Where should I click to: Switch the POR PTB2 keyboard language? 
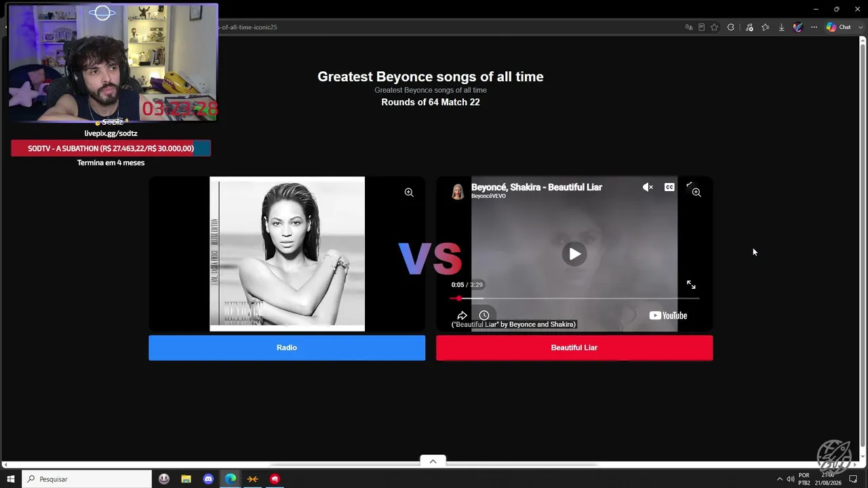(804, 479)
